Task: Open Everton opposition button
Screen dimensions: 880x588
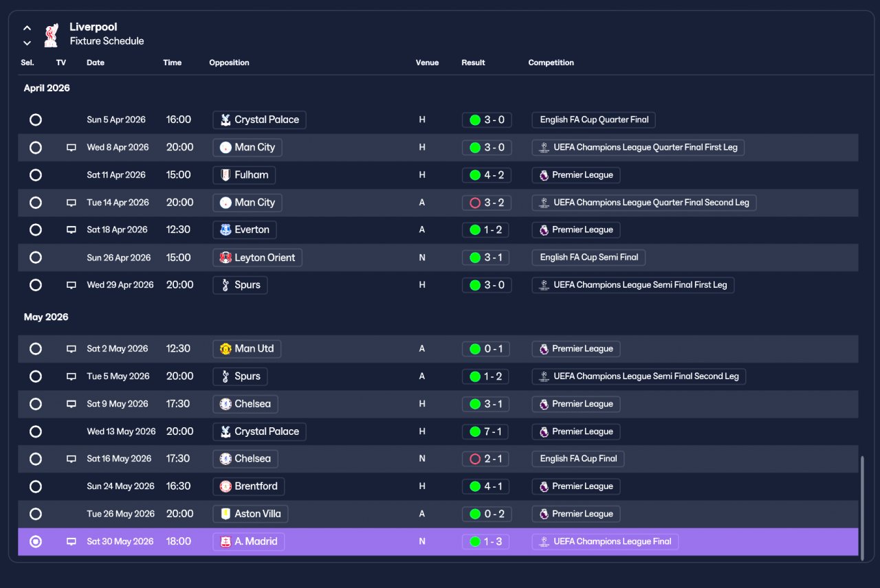Action: [x=245, y=230]
